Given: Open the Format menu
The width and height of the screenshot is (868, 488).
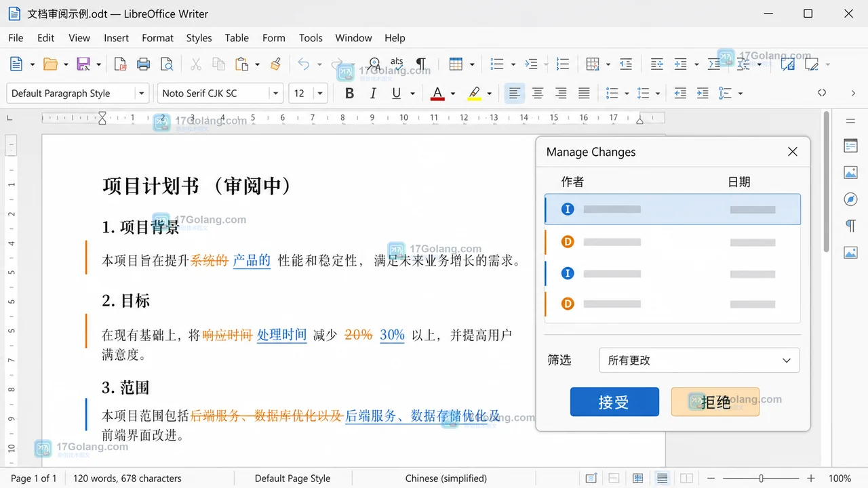Looking at the screenshot, I should click(158, 38).
